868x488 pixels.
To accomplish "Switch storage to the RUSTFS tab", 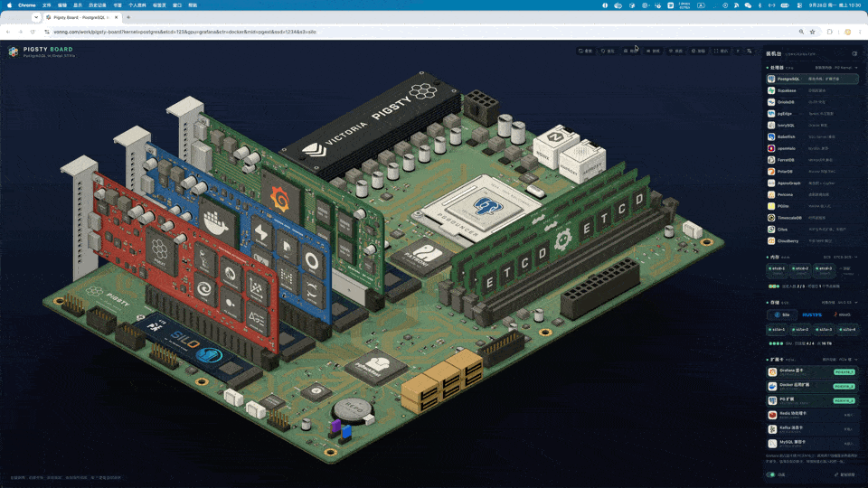I will pyautogui.click(x=812, y=314).
